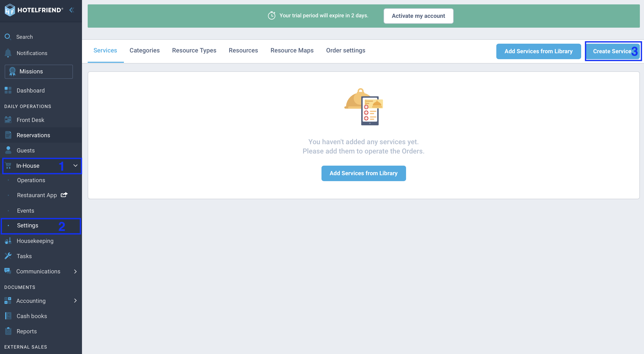644x354 pixels.
Task: Click the Accounting calculator icon
Action: click(8, 301)
